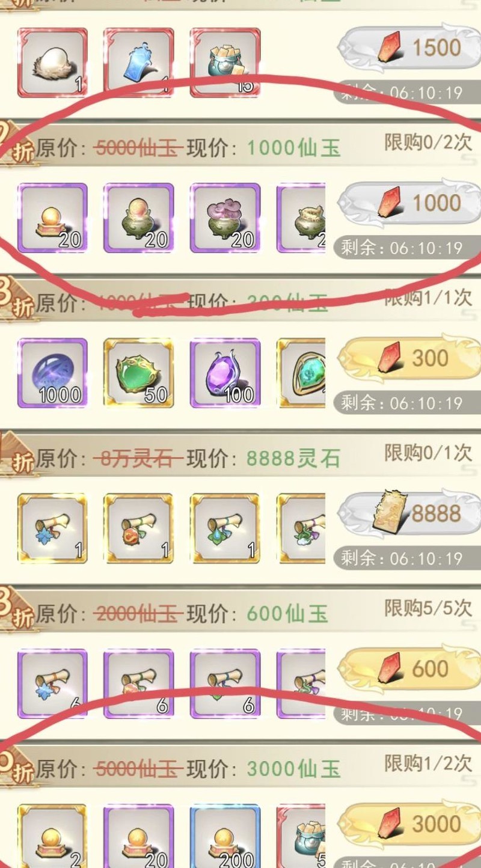Buy the bundle for 1500 jade

[x=409, y=47]
